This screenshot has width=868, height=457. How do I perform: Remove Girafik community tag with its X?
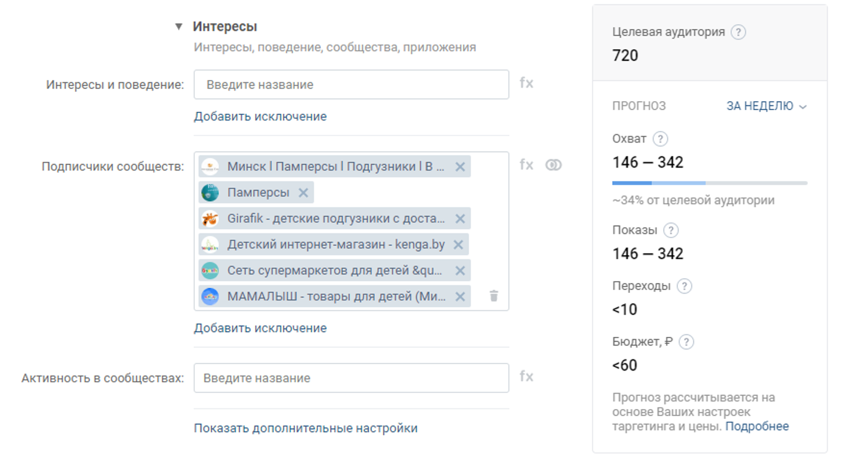point(459,218)
